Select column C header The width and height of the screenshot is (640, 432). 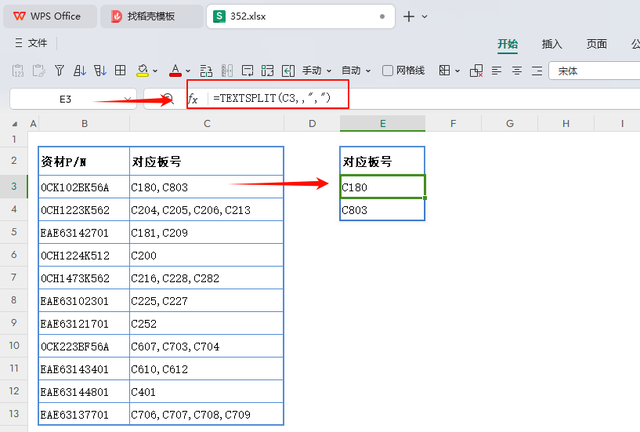coord(207,124)
